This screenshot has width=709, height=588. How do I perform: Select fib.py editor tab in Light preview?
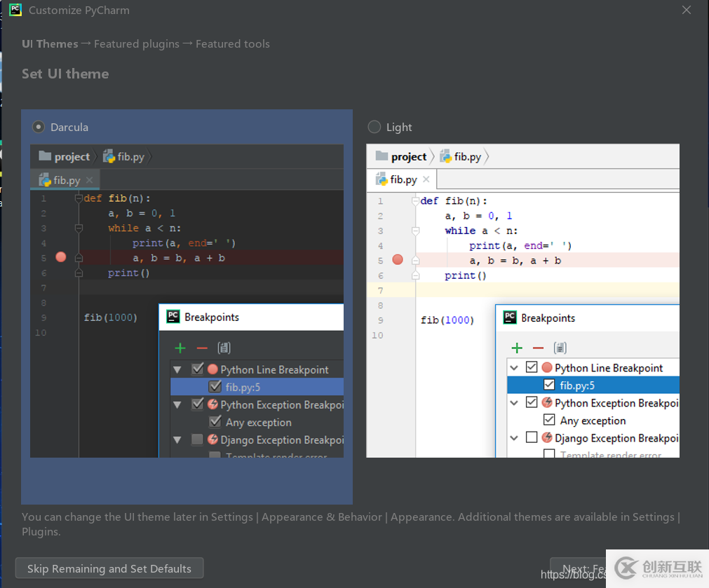click(402, 179)
